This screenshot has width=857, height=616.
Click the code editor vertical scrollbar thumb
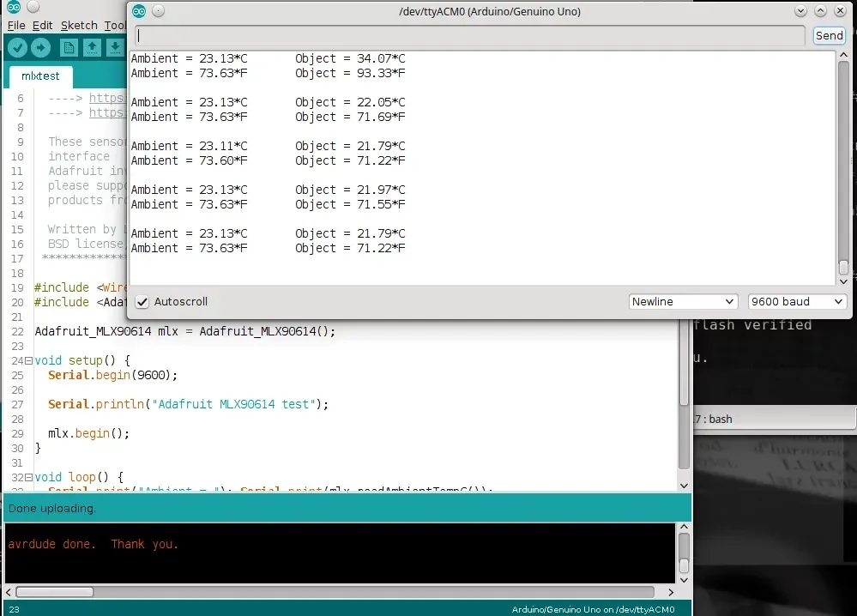coord(684,363)
